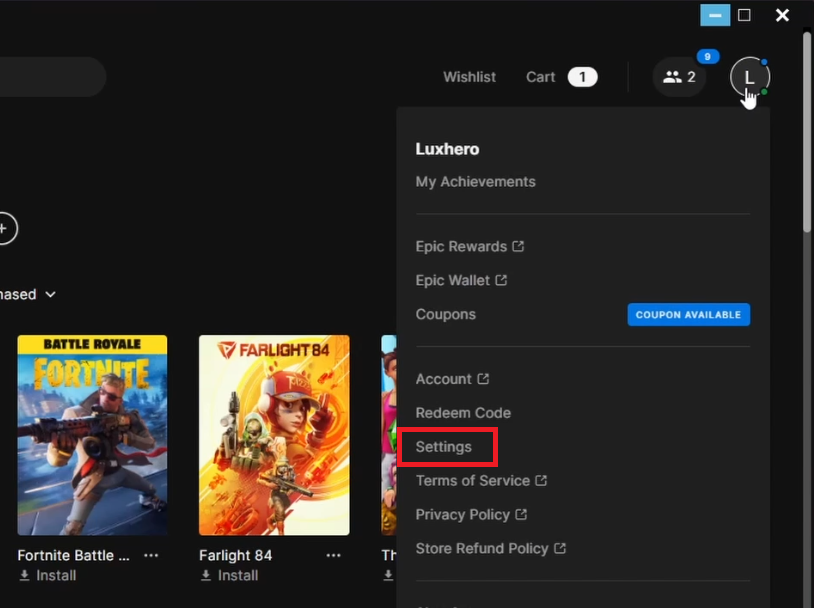Close the launcher window
This screenshot has width=814, height=608.
tap(782, 15)
